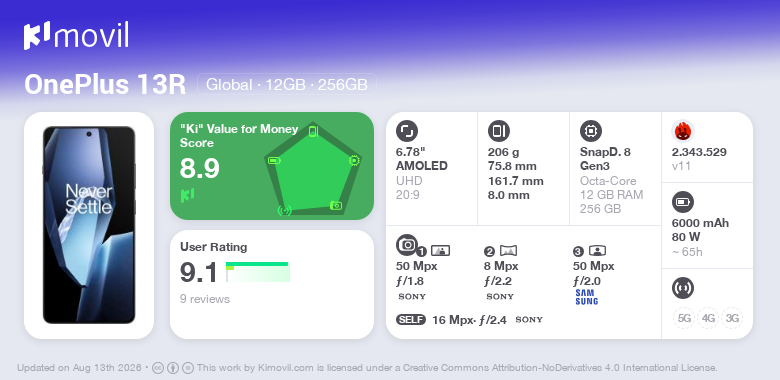780x380 pixels.
Task: Click the network connectivity signal icon
Action: [x=682, y=288]
